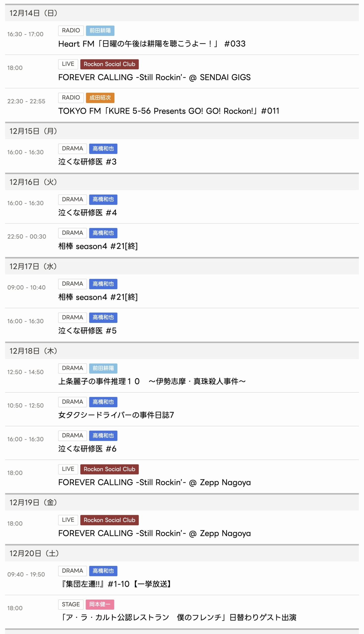
Task: Open 泣くな研修医 #6 drama listing
Action: coord(87,449)
